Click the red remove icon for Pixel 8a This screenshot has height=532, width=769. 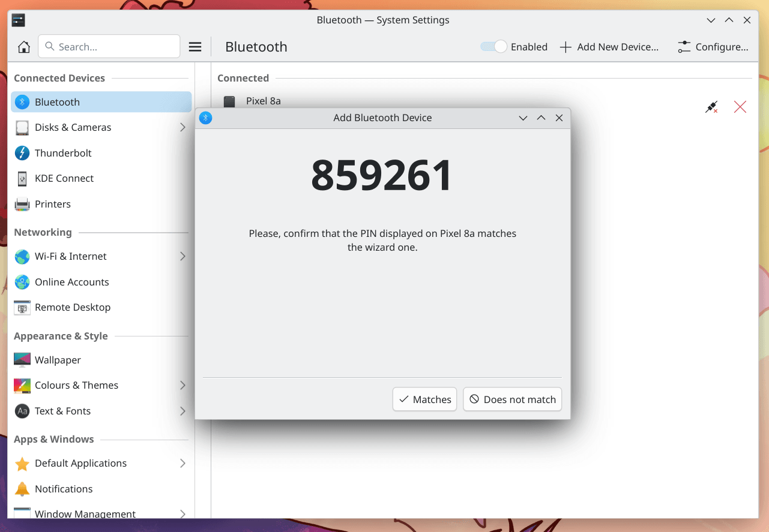(x=740, y=106)
